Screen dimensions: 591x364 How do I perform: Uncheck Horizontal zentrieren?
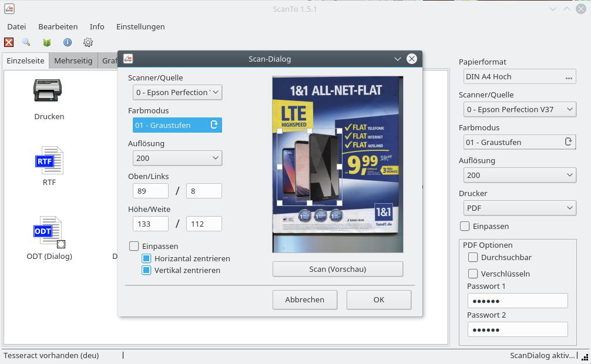coord(147,258)
